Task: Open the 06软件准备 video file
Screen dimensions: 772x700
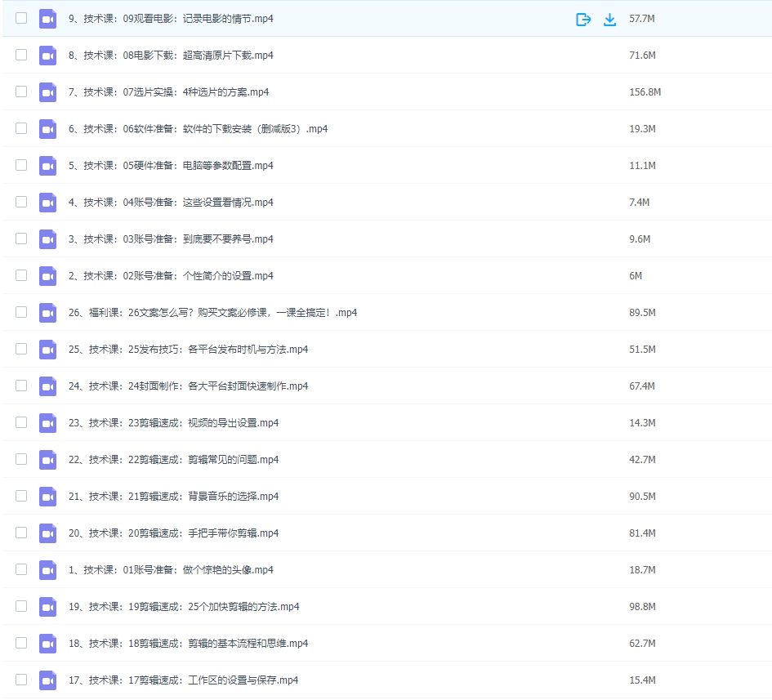Action: click(x=196, y=128)
